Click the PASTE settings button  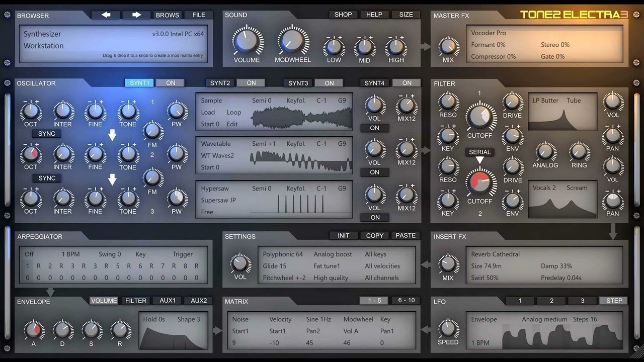pos(406,235)
